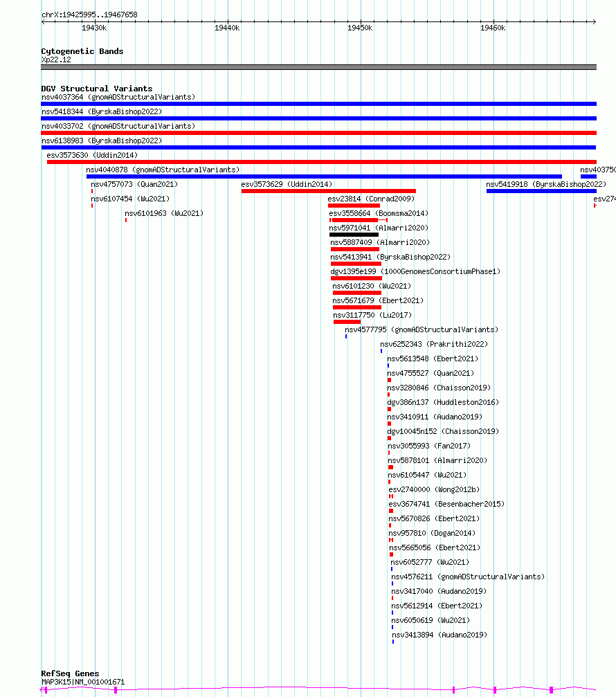Open esv3674741 Besenbacher2015 label

tap(446, 504)
